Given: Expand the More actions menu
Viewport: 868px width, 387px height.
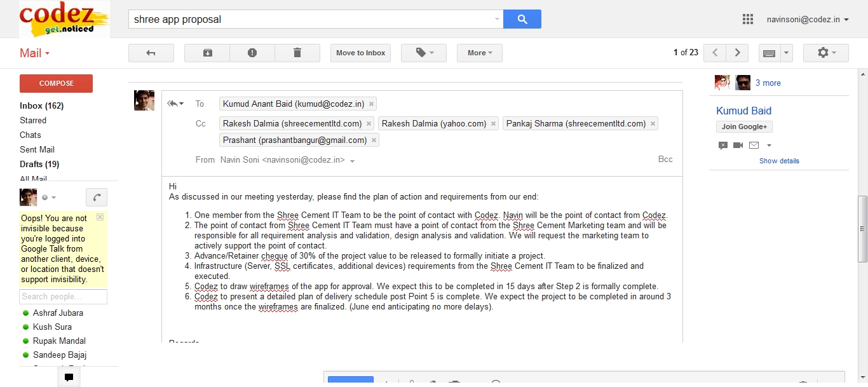Looking at the screenshot, I should click(480, 53).
